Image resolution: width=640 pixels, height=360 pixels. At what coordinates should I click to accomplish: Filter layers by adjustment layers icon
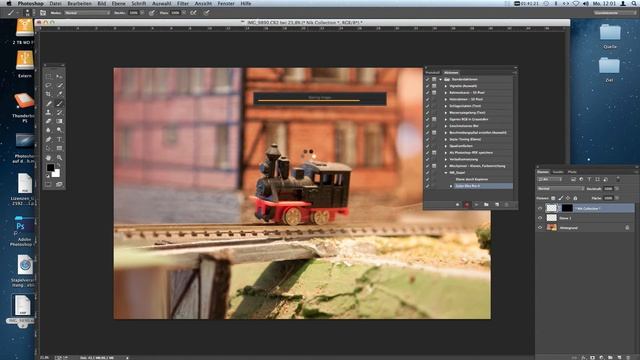click(x=581, y=179)
